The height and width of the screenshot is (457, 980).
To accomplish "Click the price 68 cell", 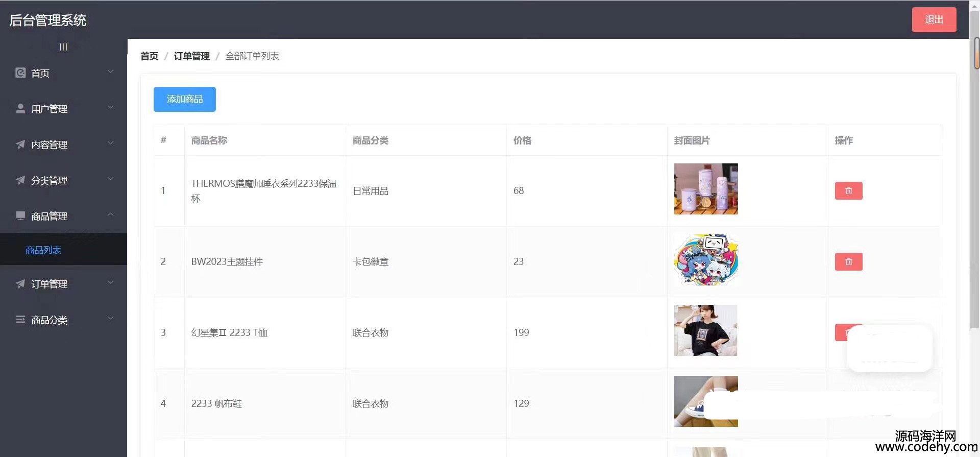I will click(x=519, y=190).
